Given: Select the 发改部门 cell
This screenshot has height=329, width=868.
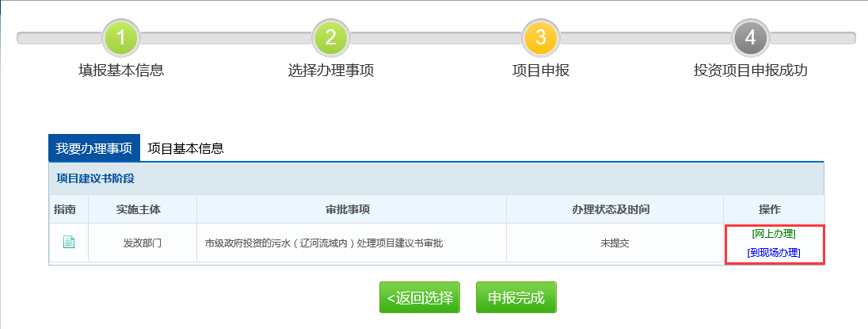Looking at the screenshot, I should pos(143,243).
